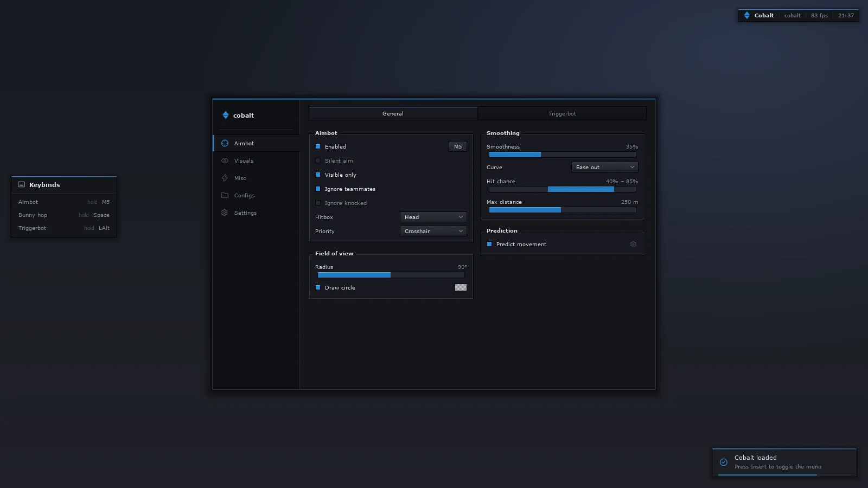Toggle Draw circle checkbox

318,287
